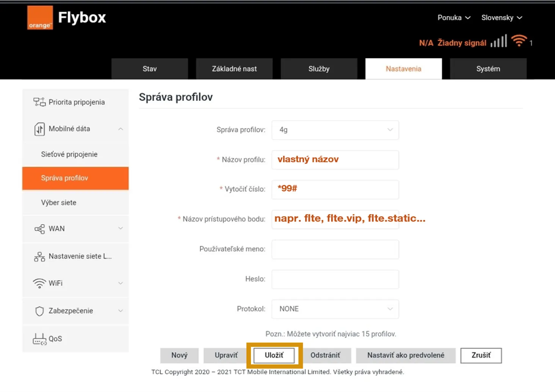Click the Upraviť button
This screenshot has height=392, width=555.
click(x=226, y=355)
